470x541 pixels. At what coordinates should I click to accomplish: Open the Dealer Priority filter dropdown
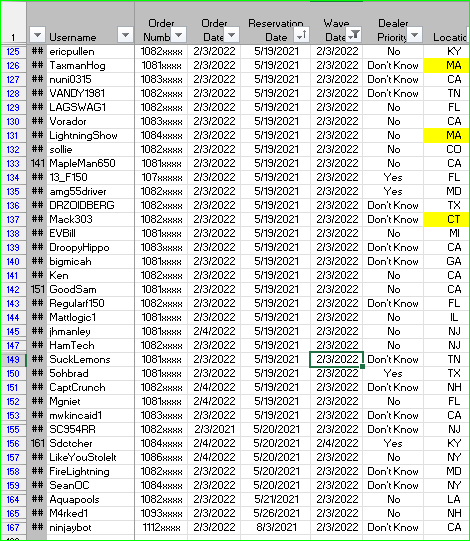pyautogui.click(x=414, y=35)
